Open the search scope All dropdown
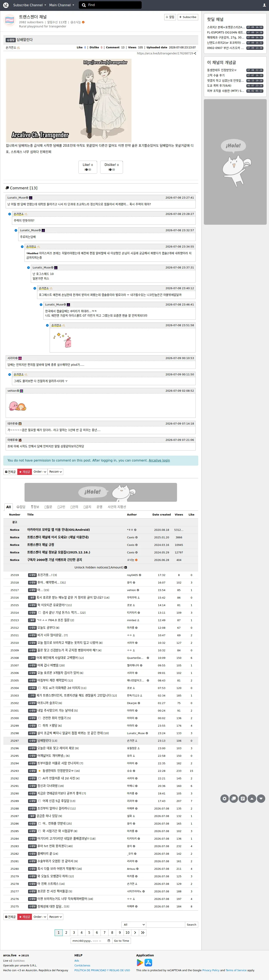The height and width of the screenshot is (980, 269). [x=133, y=925]
